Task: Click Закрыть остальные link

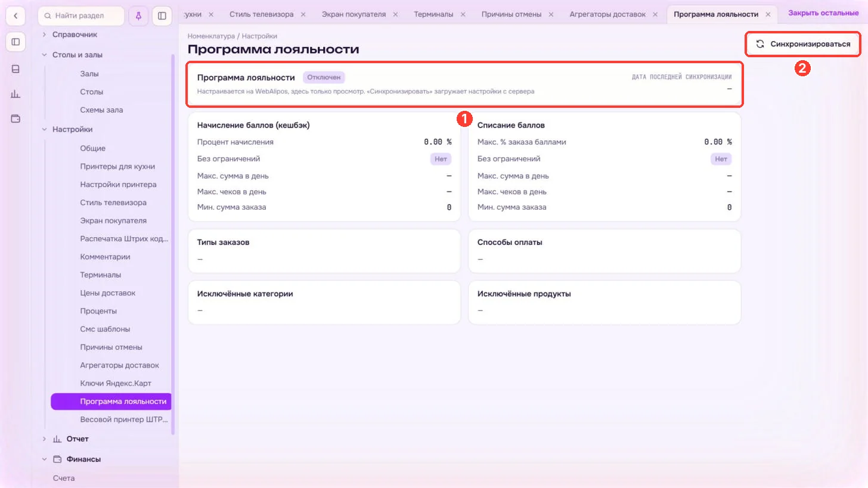Action: pyautogui.click(x=823, y=13)
